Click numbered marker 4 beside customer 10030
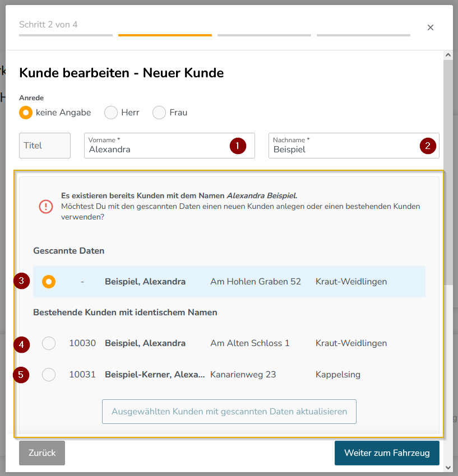This screenshot has width=458, height=476. click(x=21, y=344)
